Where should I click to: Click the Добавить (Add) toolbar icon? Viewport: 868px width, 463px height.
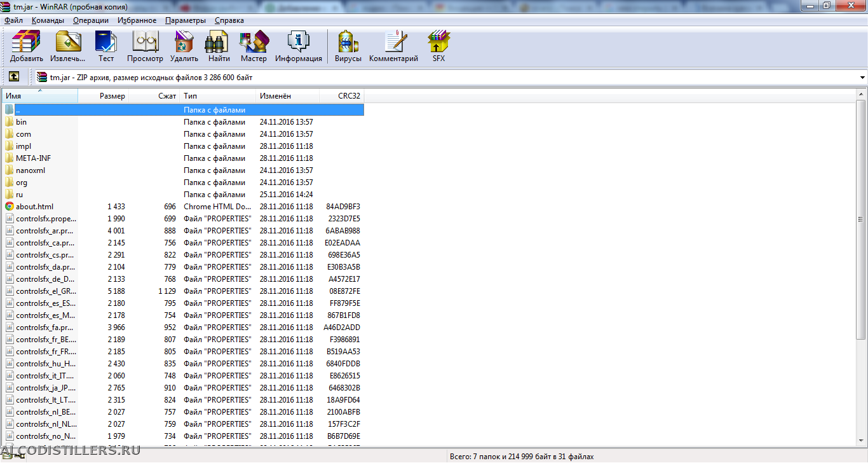tap(26, 46)
